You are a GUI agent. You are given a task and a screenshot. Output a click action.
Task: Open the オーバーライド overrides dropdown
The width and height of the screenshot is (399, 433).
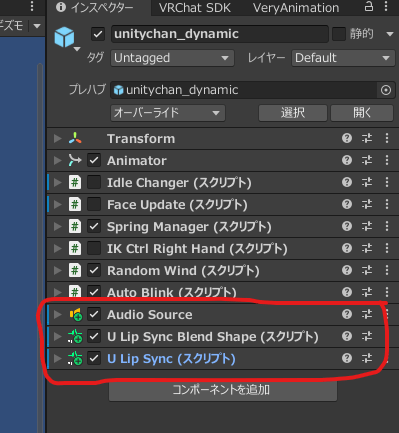coord(168,113)
